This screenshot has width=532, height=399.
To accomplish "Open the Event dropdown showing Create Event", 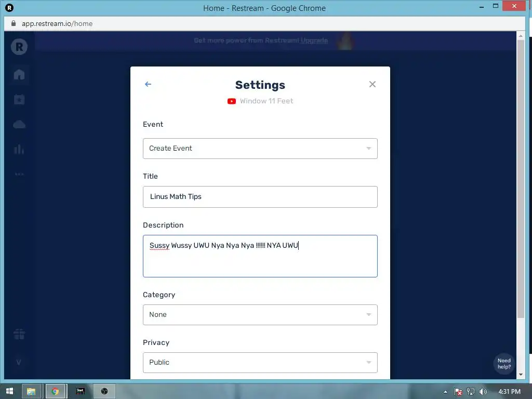I will coord(260,148).
